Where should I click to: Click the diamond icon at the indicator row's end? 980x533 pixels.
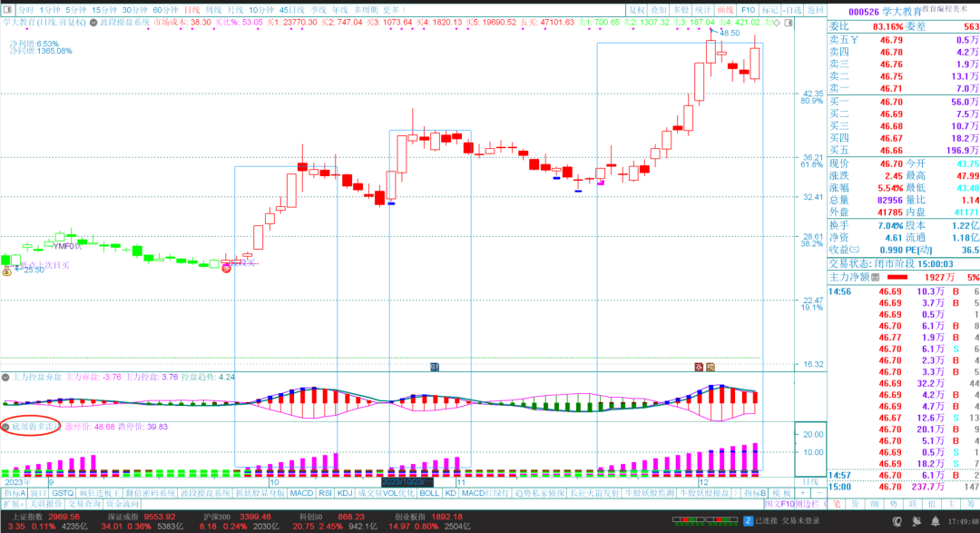click(x=777, y=23)
